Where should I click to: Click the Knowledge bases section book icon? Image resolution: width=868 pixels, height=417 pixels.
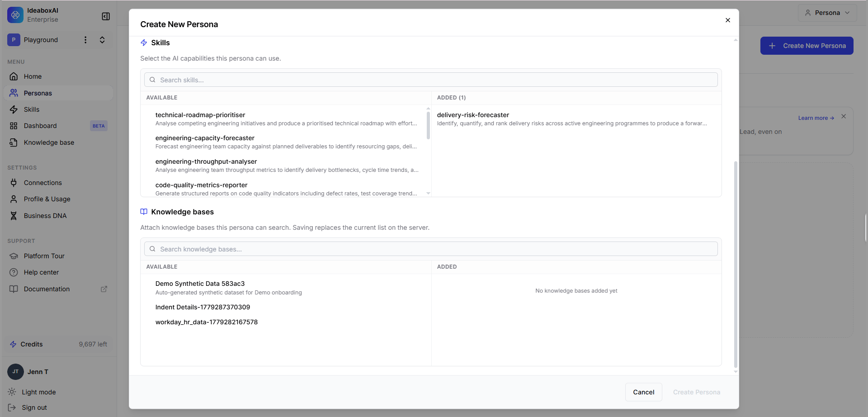point(144,212)
